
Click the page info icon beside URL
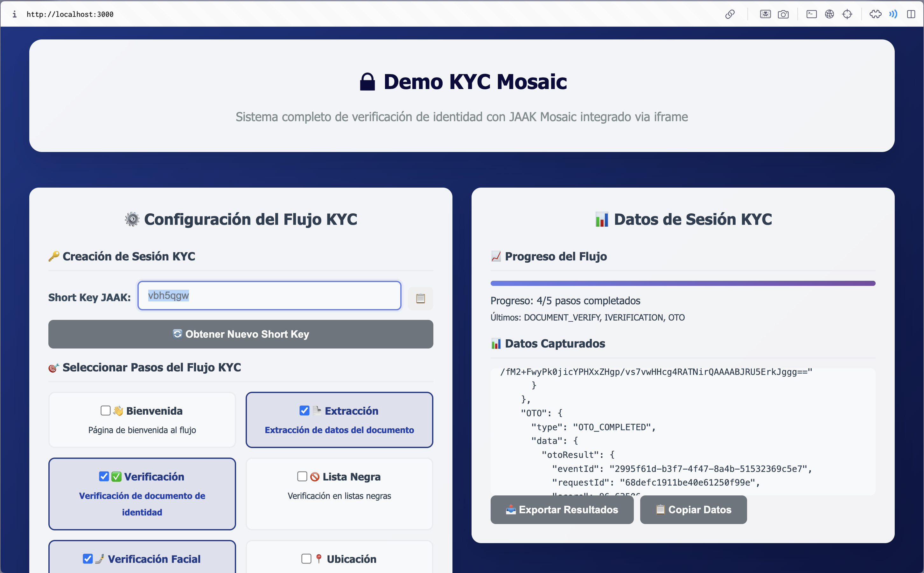14,14
